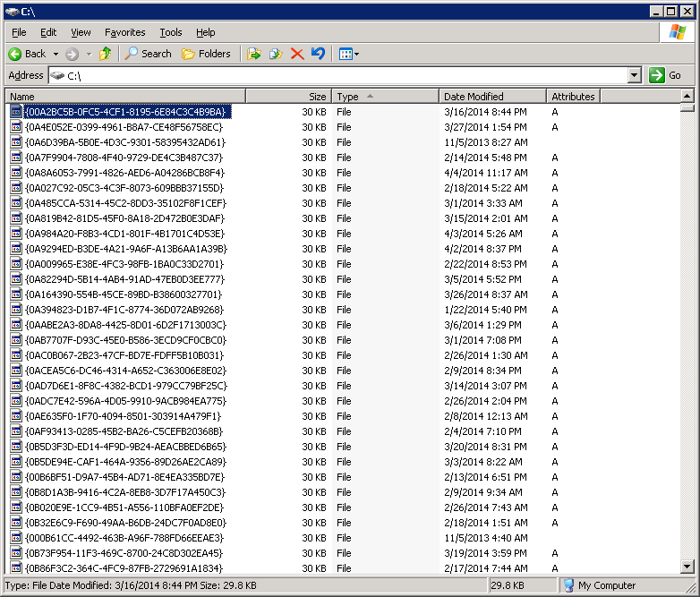
Task: Open the Edit menu
Action: coord(48,32)
